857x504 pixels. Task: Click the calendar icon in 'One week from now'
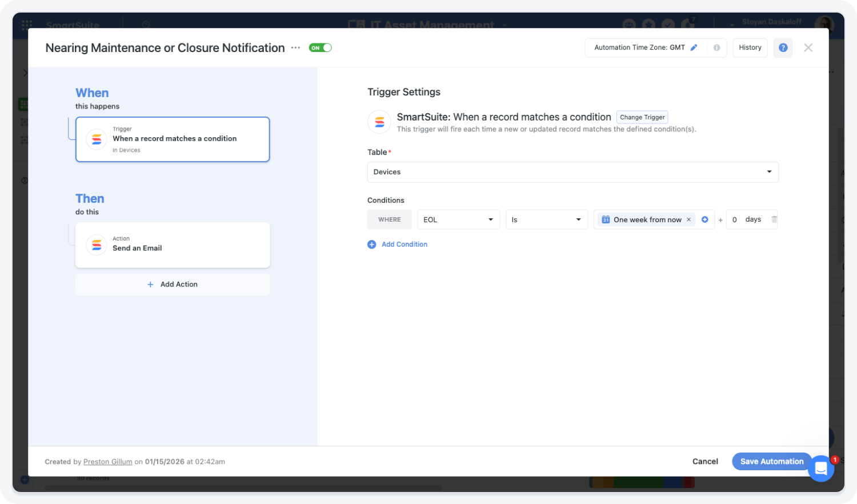click(606, 219)
